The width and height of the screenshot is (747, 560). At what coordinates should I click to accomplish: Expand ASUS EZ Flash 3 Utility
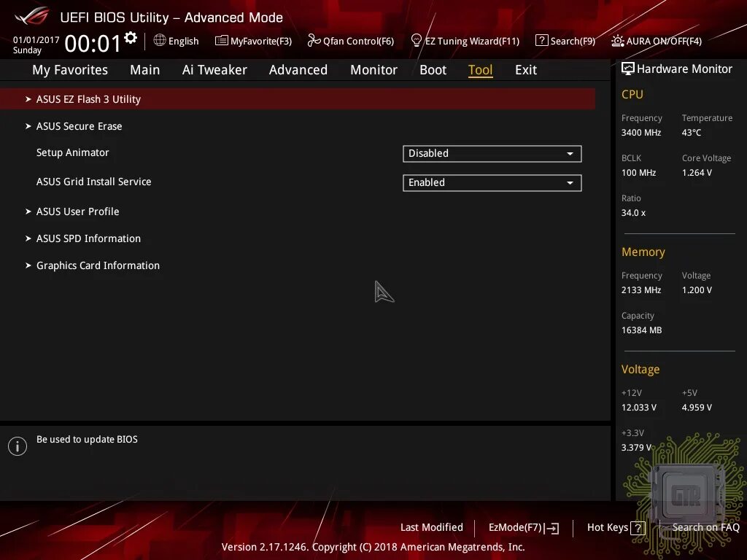(298, 99)
